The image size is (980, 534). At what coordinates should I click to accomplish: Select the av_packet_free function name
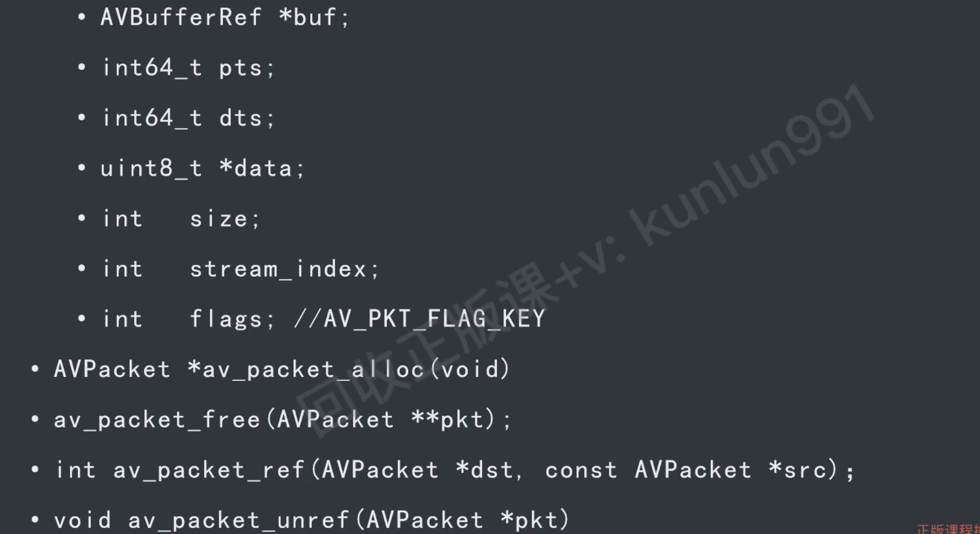pyautogui.click(x=157, y=420)
